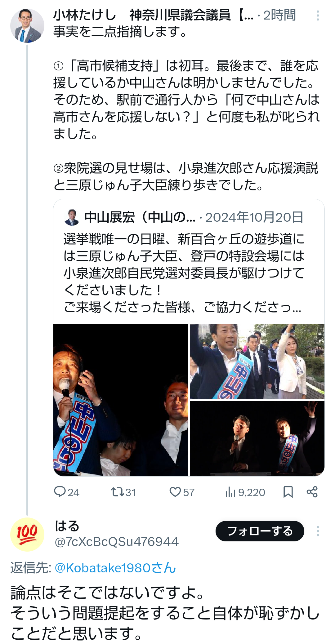Viewport: 335px width, 644px height.
Task: Bookmark the tweet with the bookmark icon
Action: pos(288,492)
